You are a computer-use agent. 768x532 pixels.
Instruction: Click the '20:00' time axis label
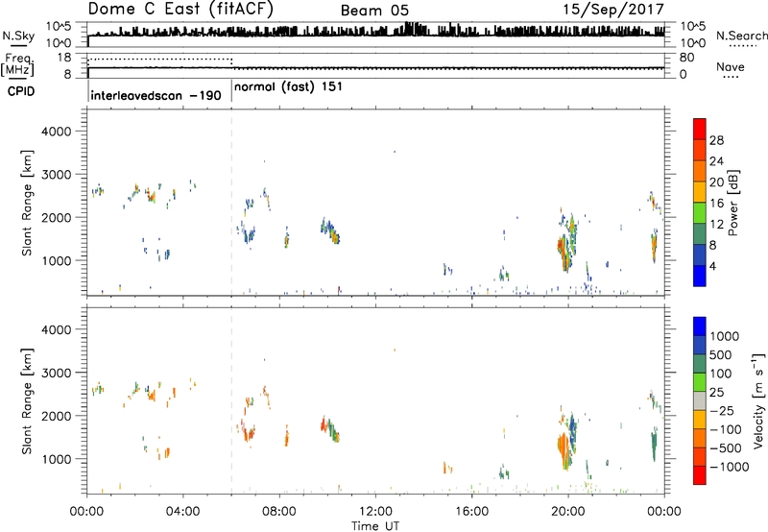(567, 512)
